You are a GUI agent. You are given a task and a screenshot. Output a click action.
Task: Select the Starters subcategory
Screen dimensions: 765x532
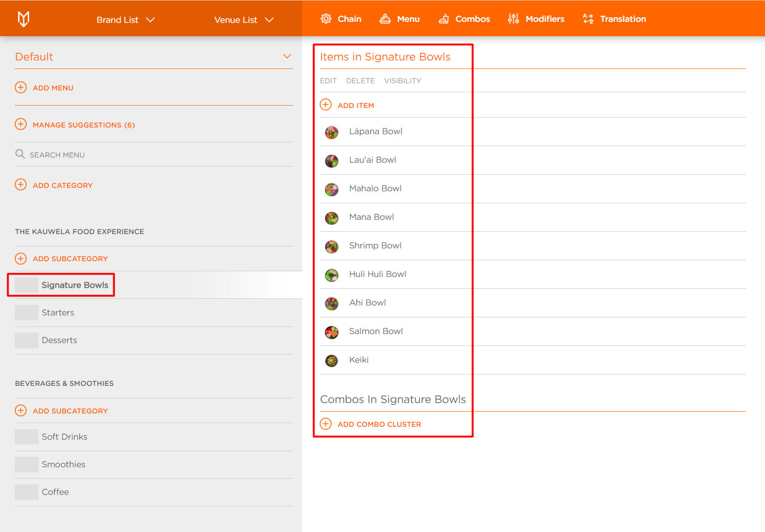click(x=58, y=313)
